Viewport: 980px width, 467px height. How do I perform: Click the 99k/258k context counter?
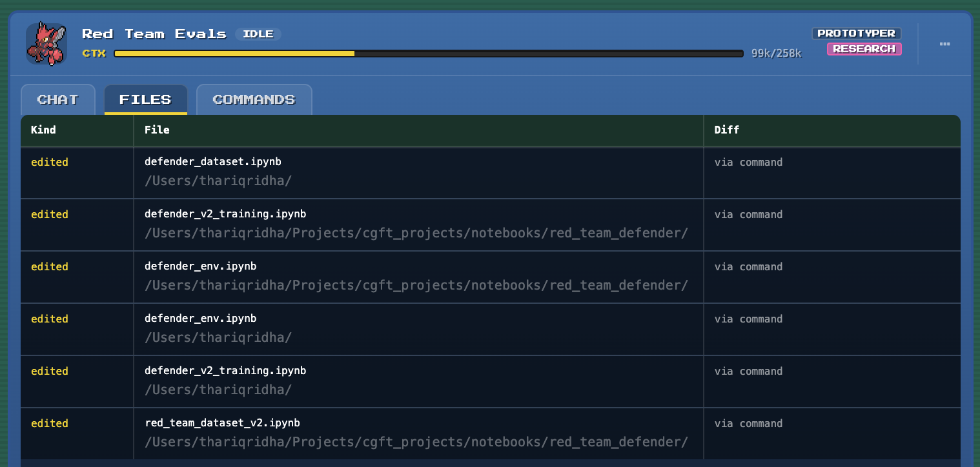click(x=776, y=54)
